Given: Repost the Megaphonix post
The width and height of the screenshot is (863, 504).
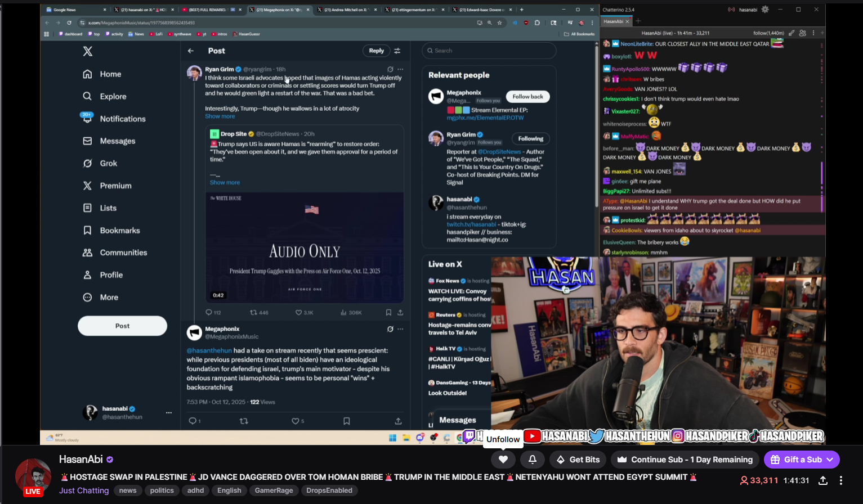Looking at the screenshot, I should coord(244,421).
